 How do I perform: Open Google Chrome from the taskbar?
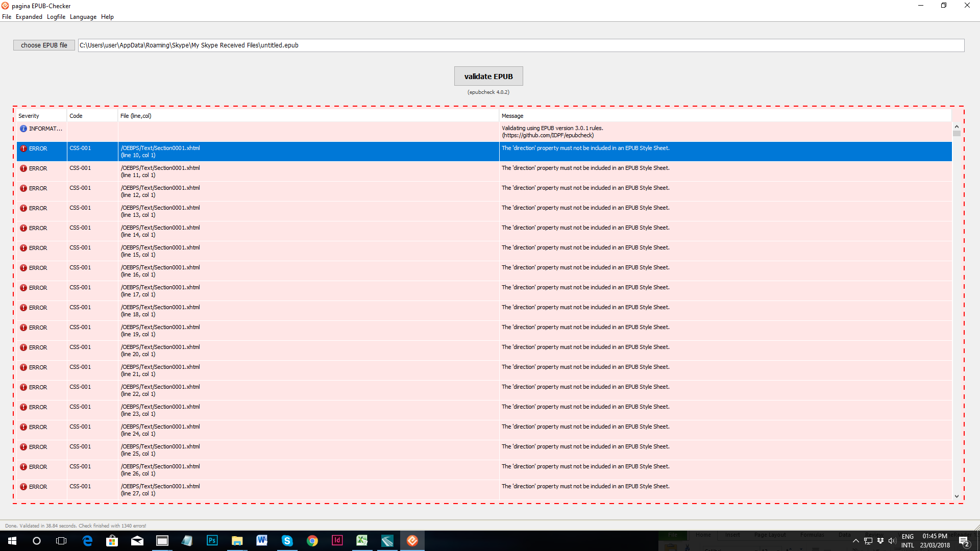(312, 540)
